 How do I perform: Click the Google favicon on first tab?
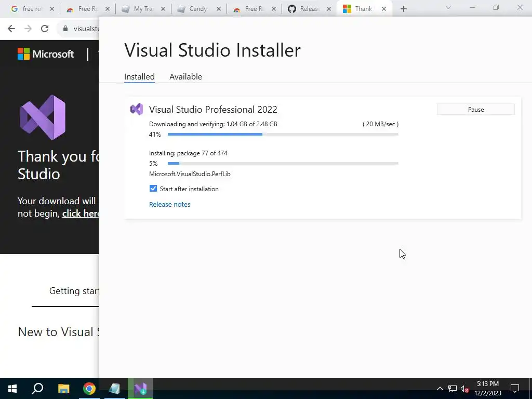pos(14,9)
